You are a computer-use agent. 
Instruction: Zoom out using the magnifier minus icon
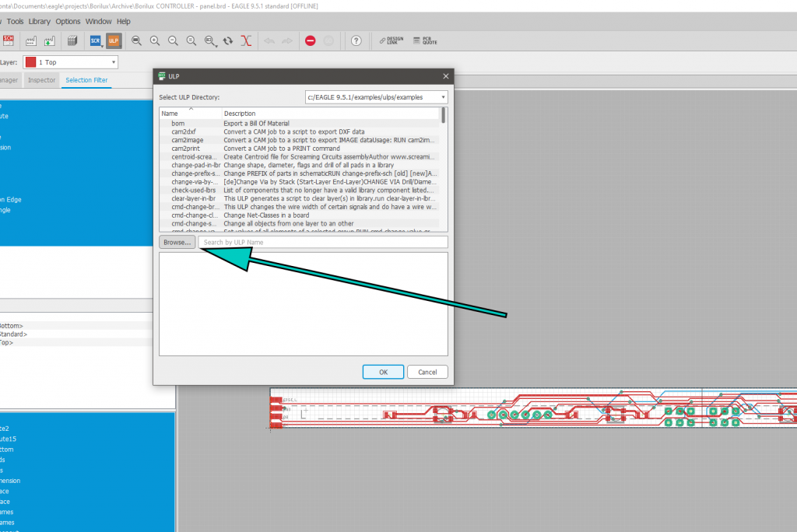[x=173, y=40]
